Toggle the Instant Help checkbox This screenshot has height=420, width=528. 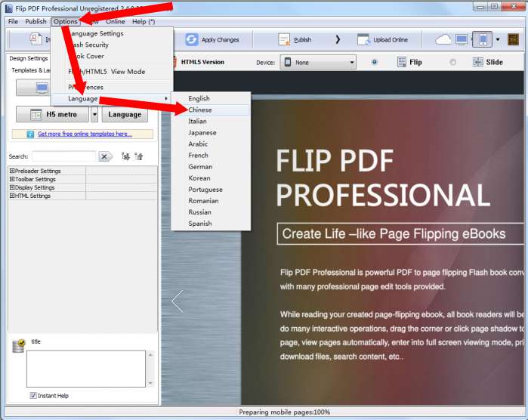[33, 395]
